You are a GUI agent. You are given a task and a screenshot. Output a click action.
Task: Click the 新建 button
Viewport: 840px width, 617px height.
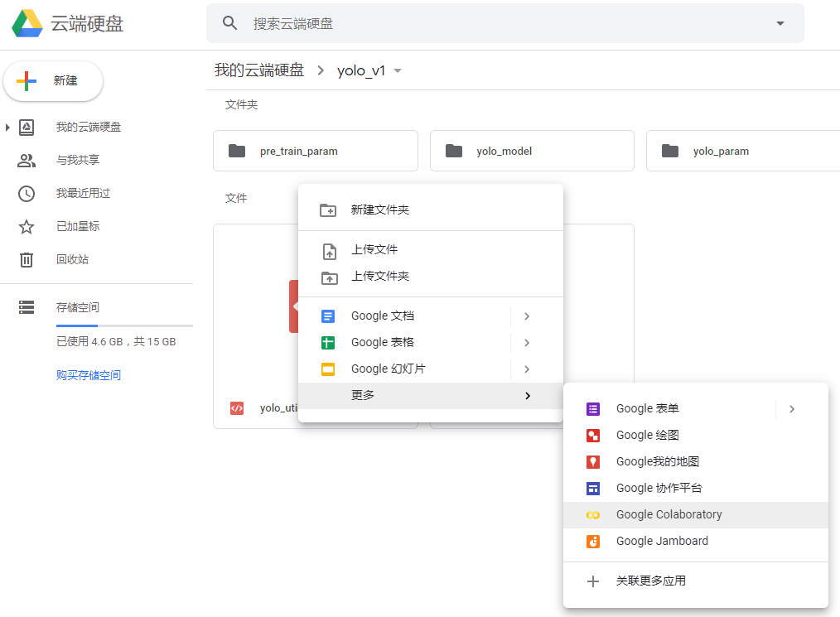coord(53,81)
